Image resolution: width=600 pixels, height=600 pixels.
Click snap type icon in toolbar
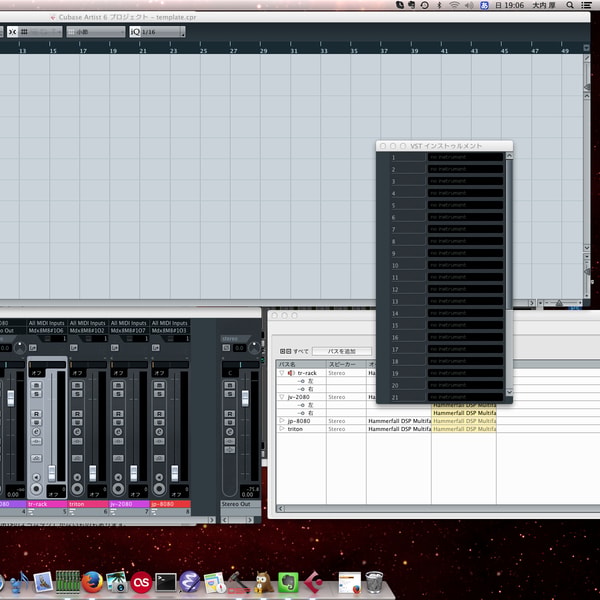(x=13, y=32)
